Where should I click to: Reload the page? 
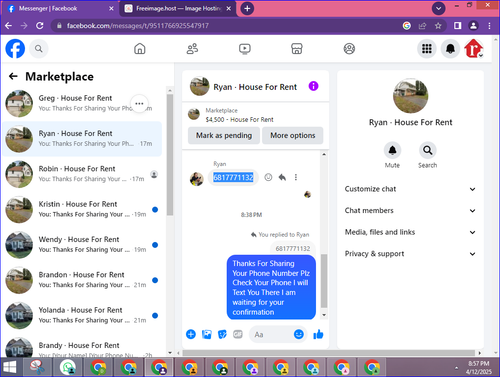pos(40,26)
